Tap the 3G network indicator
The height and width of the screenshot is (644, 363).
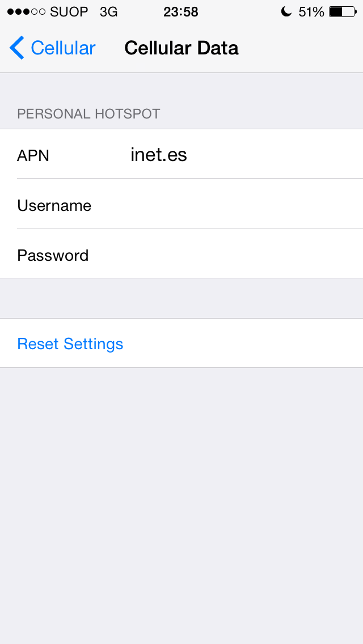[x=108, y=12]
